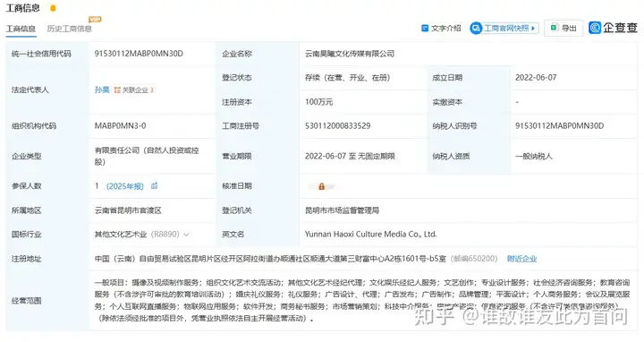Click the lock icon in 核准日期 row
The width and height of the screenshot is (644, 342).
pyautogui.click(x=322, y=186)
